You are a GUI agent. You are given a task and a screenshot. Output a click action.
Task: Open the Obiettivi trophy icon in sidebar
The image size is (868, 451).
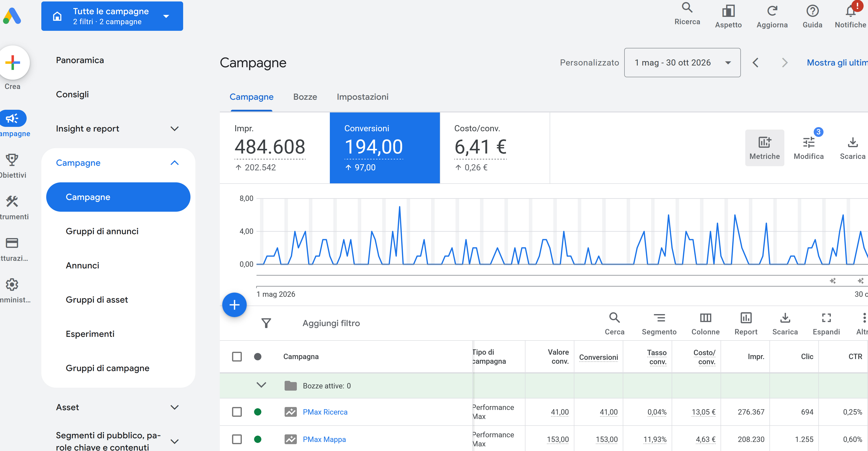12,159
